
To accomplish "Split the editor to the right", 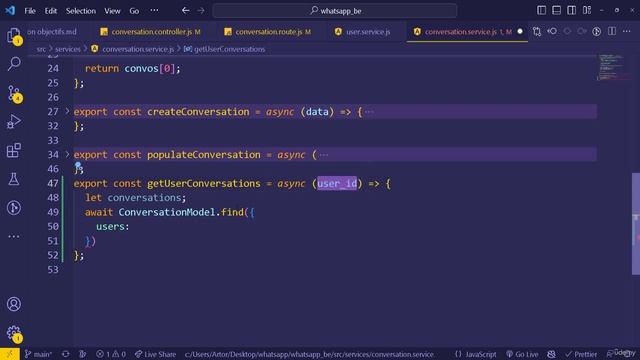I will tap(612, 31).
